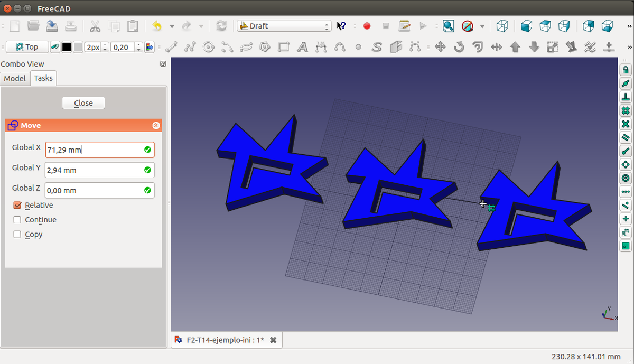This screenshot has width=634, height=364.
Task: Enable the Continue checkbox
Action: point(17,220)
